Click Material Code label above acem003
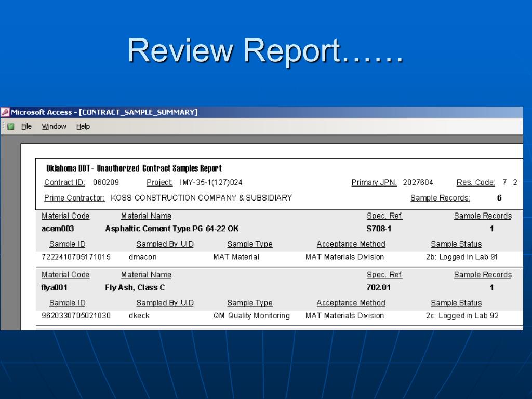This screenshot has height=399, width=532. pyautogui.click(x=65, y=216)
